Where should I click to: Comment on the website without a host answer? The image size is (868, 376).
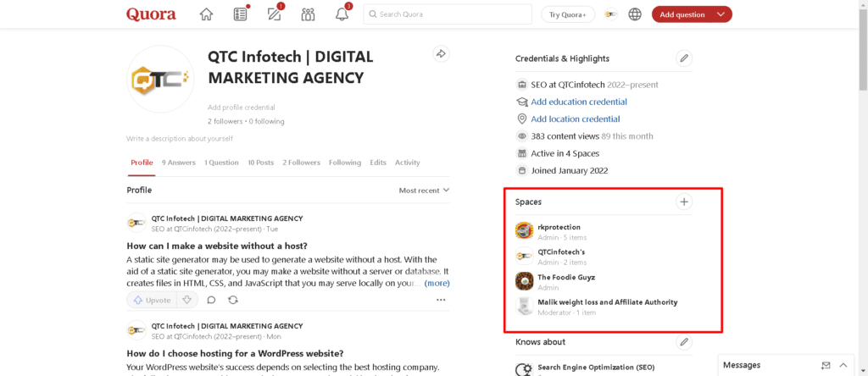(x=211, y=300)
